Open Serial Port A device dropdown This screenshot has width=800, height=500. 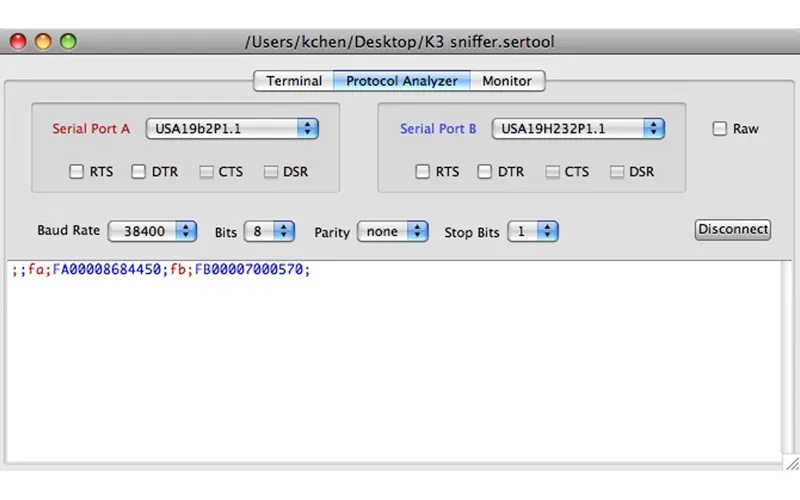pyautogui.click(x=232, y=129)
